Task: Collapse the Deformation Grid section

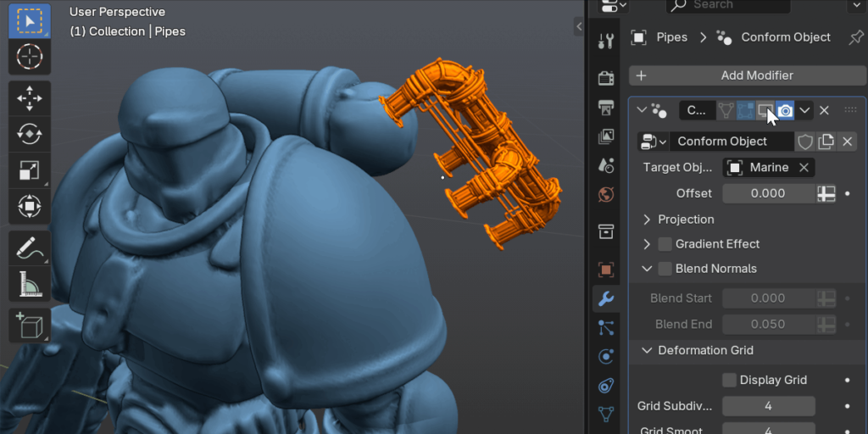Action: click(648, 350)
